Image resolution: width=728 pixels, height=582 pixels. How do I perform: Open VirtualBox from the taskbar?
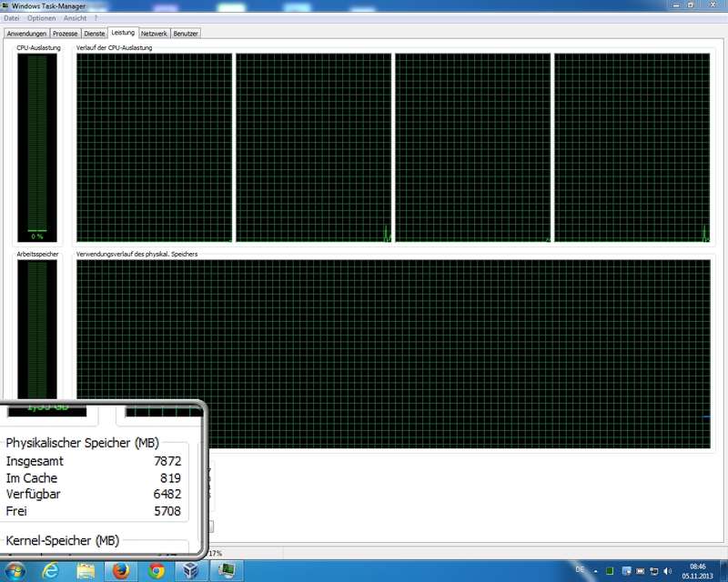pyautogui.click(x=191, y=571)
